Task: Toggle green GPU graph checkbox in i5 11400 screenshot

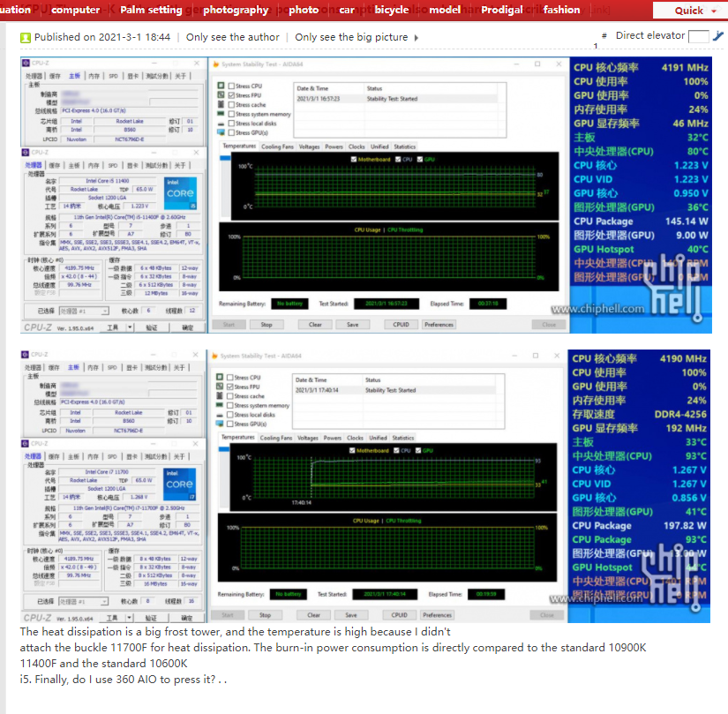Action: tap(420, 159)
